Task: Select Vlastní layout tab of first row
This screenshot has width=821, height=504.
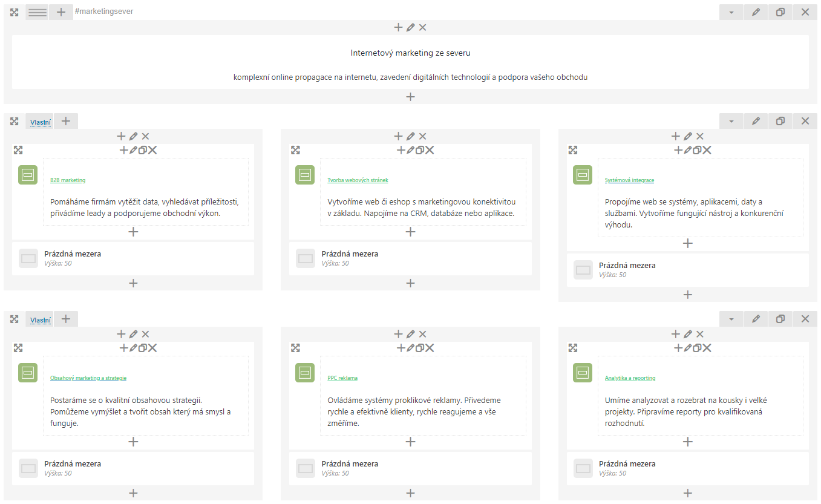Action: coord(41,122)
